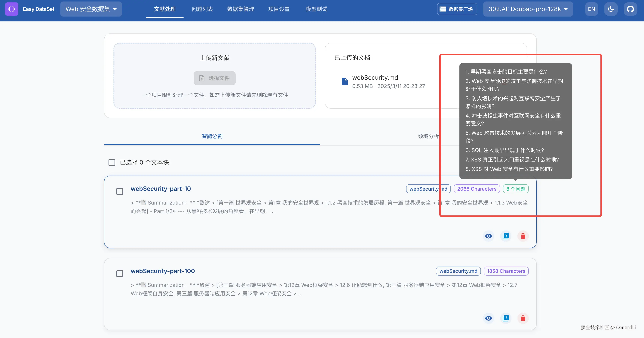Click the upload limit hint text
The image size is (644, 338).
pyautogui.click(x=214, y=95)
